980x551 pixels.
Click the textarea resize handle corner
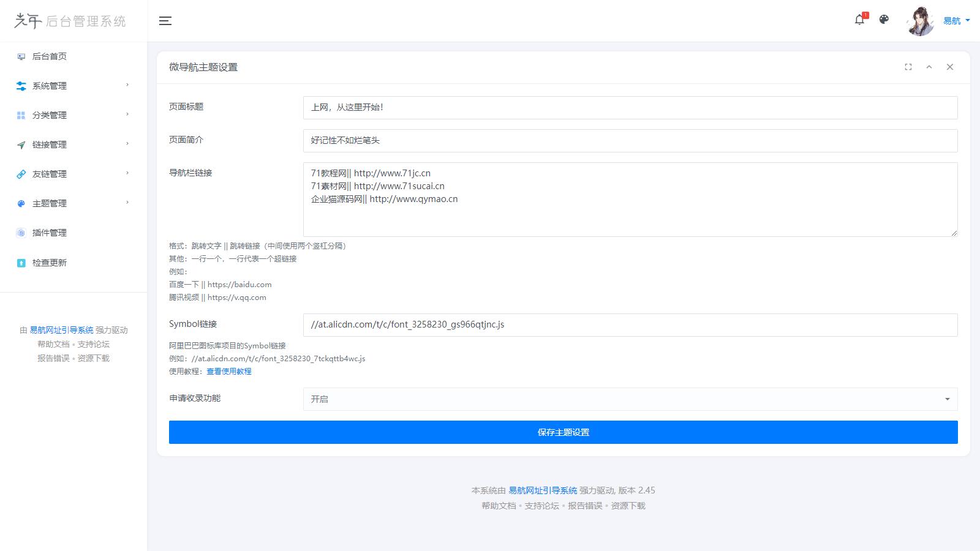coord(954,233)
